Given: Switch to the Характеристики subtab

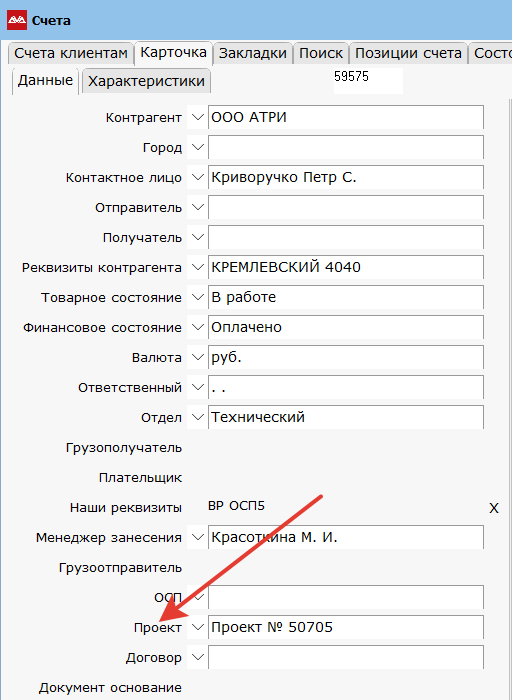Looking at the screenshot, I should coord(146,81).
